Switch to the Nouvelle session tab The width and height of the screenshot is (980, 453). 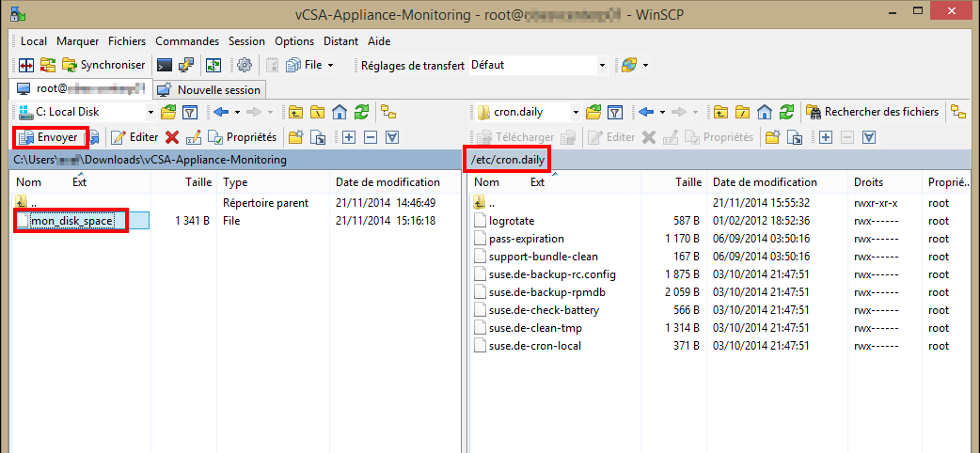pos(210,89)
